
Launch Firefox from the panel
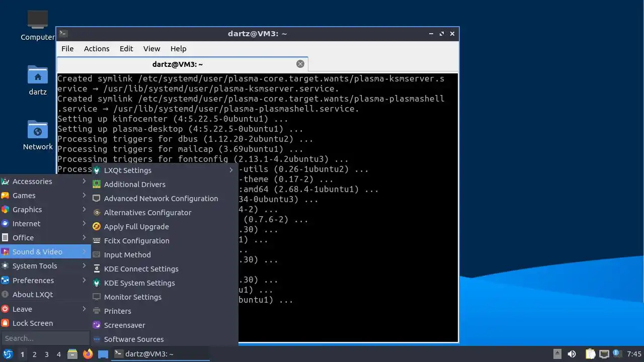88,354
